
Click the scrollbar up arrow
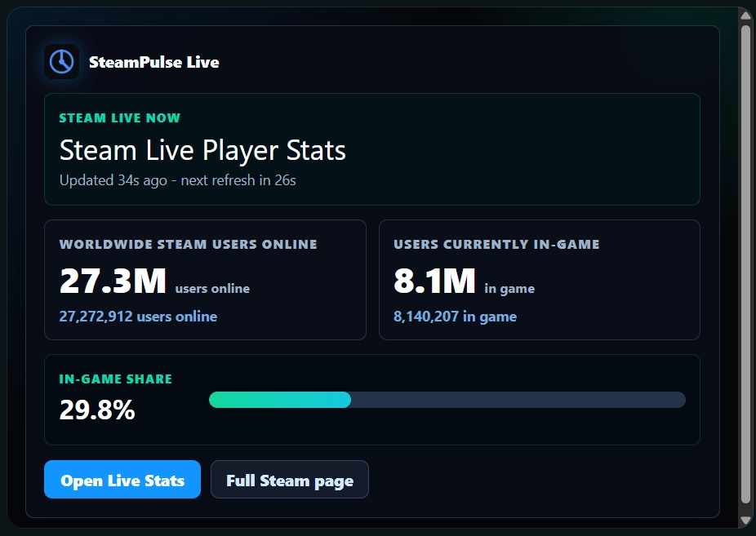(x=746, y=16)
